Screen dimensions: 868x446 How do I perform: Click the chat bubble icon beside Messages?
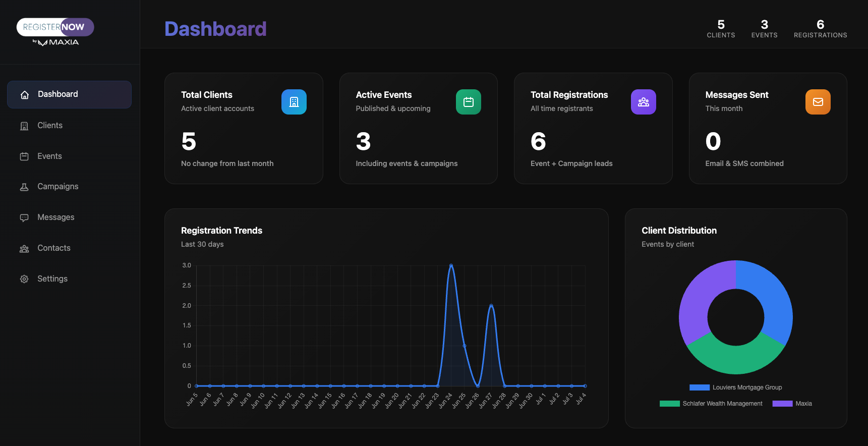pyautogui.click(x=24, y=217)
